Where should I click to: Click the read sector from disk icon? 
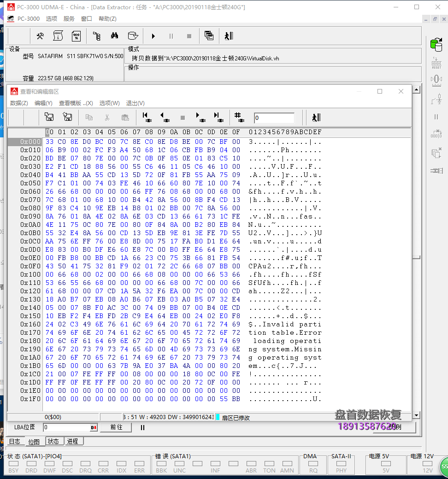49,117
